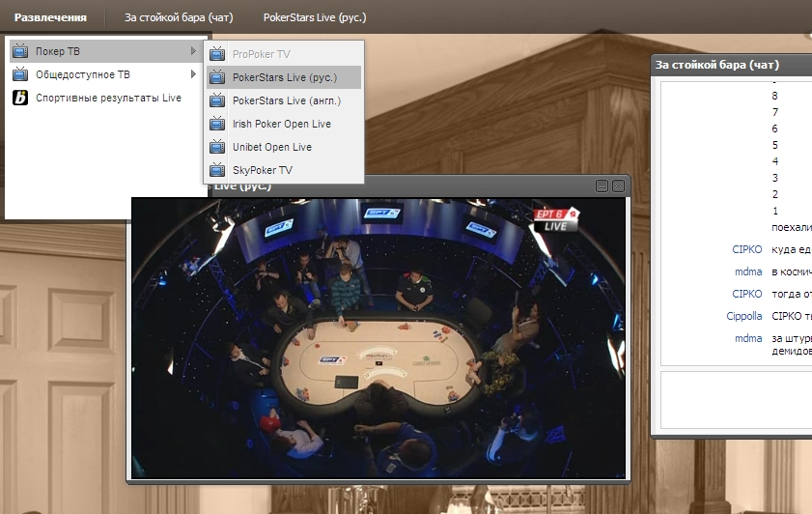The width and height of the screenshot is (812, 514).
Task: Expand the Общедоступное ТВ submenu arrow
Action: 193,74
